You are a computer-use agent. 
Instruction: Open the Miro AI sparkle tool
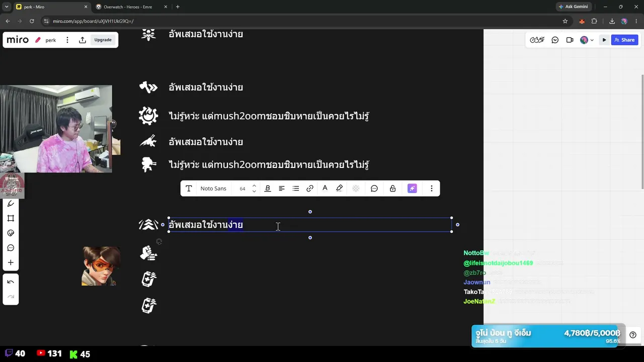tap(412, 189)
